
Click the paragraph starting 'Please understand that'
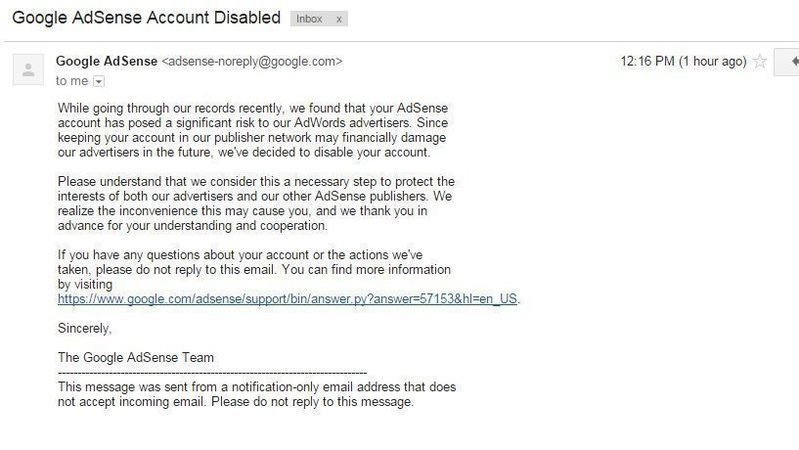[x=255, y=204]
